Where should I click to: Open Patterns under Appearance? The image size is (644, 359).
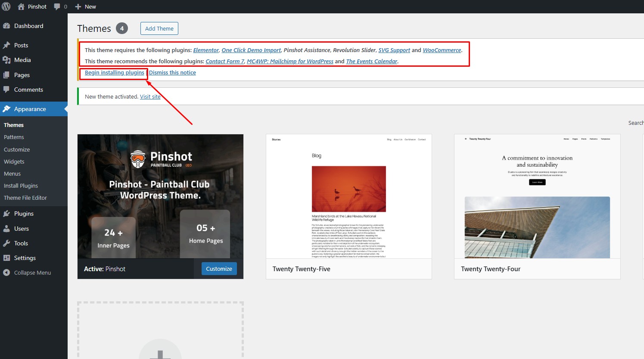pos(14,137)
